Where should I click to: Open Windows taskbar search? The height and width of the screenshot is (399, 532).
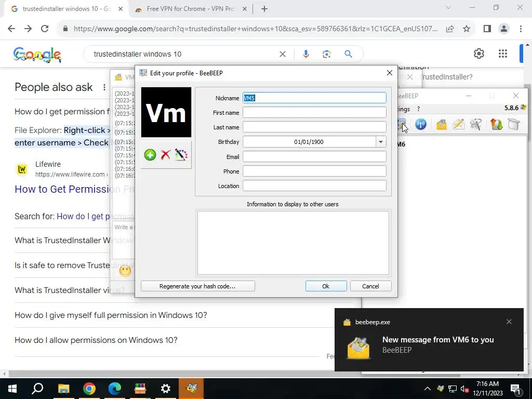[x=37, y=389]
